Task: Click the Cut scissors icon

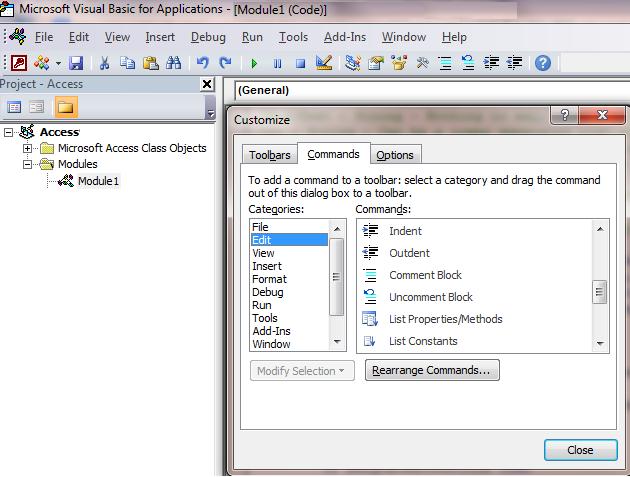Action: coord(104,63)
